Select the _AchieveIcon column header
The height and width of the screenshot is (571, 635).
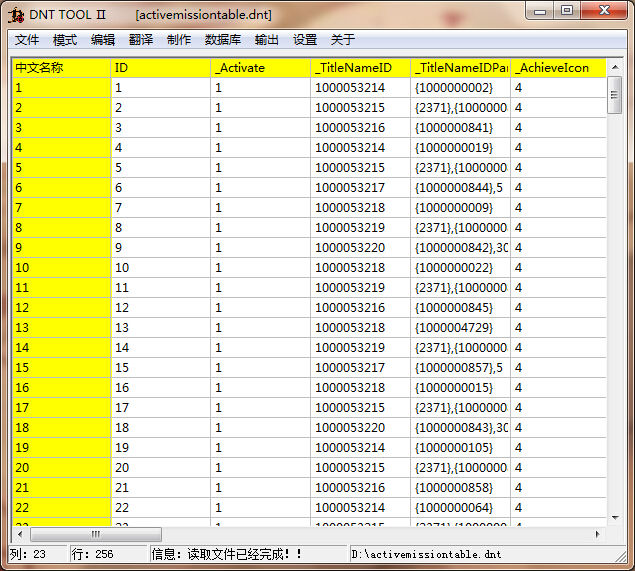(x=558, y=68)
